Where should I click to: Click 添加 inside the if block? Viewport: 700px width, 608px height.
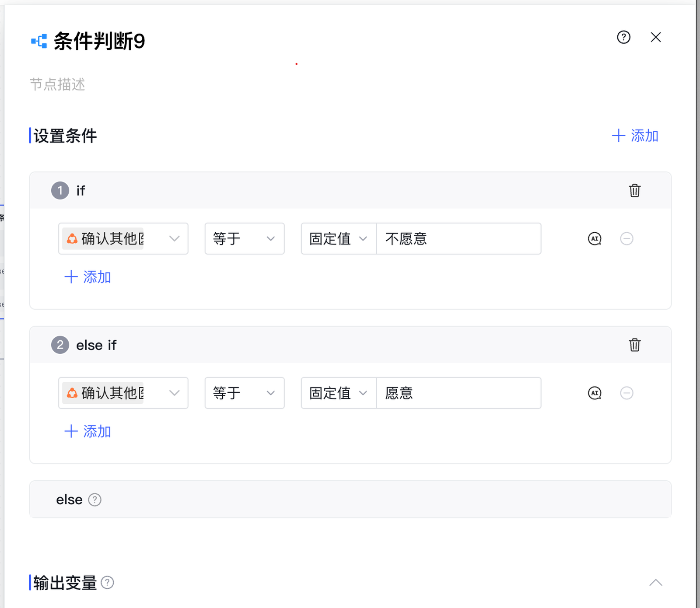[x=88, y=277]
